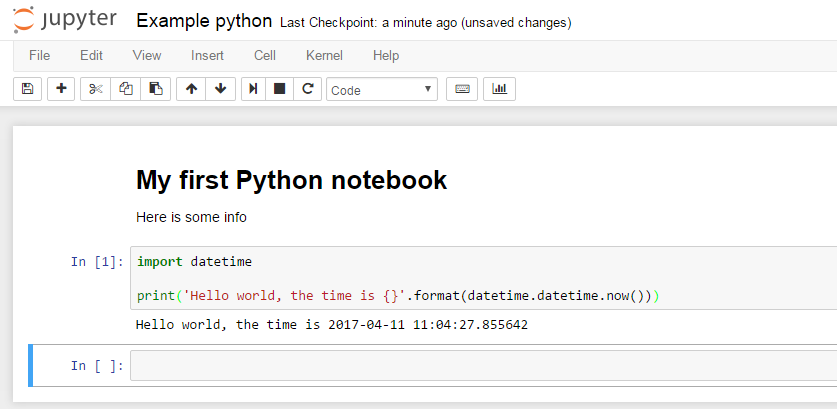This screenshot has width=837, height=409.
Task: Open the Cell menu
Action: pyautogui.click(x=265, y=56)
